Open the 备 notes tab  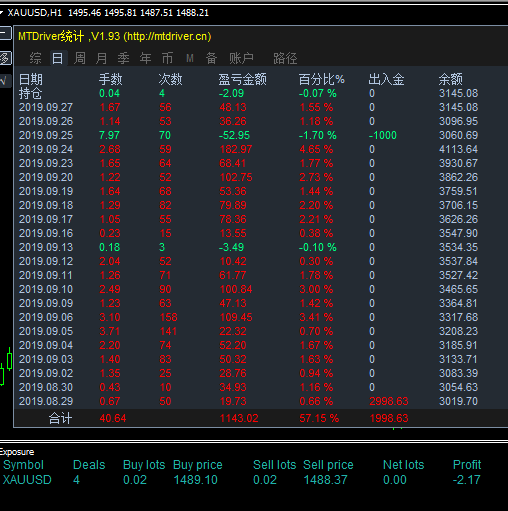coord(211,58)
